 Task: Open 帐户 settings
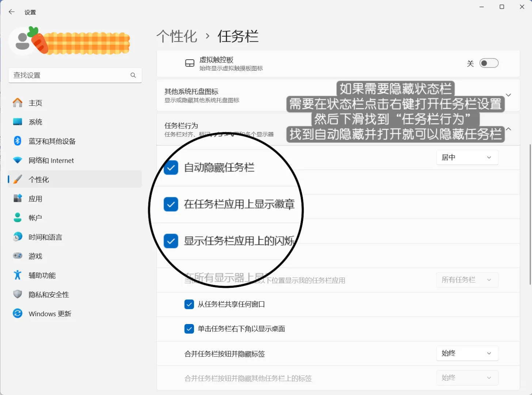click(x=35, y=217)
